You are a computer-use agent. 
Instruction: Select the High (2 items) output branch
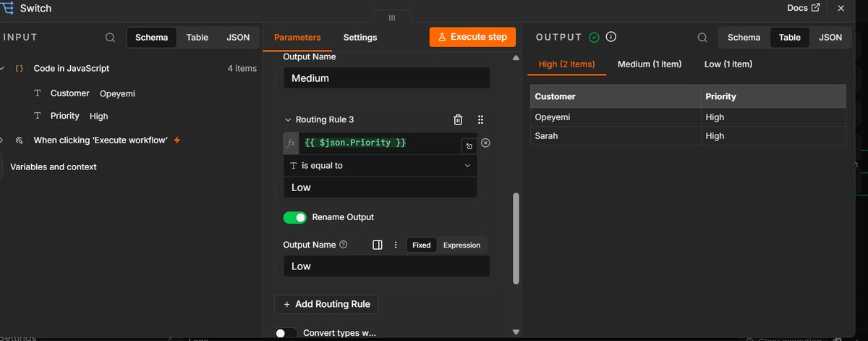coord(566,64)
